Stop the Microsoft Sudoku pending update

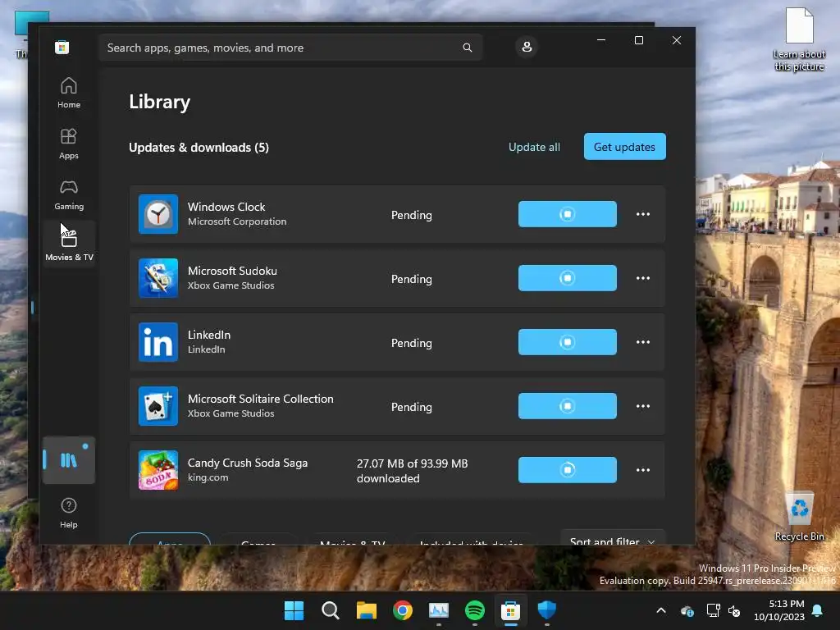568,278
